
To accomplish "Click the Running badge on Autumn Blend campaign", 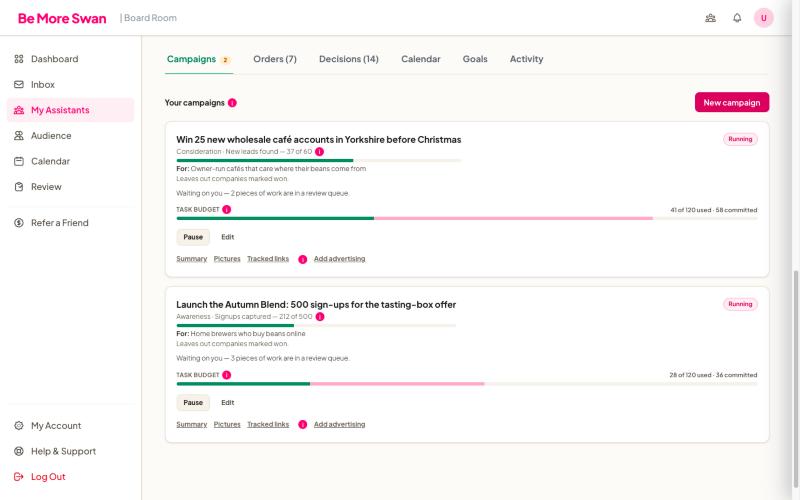I will (740, 304).
